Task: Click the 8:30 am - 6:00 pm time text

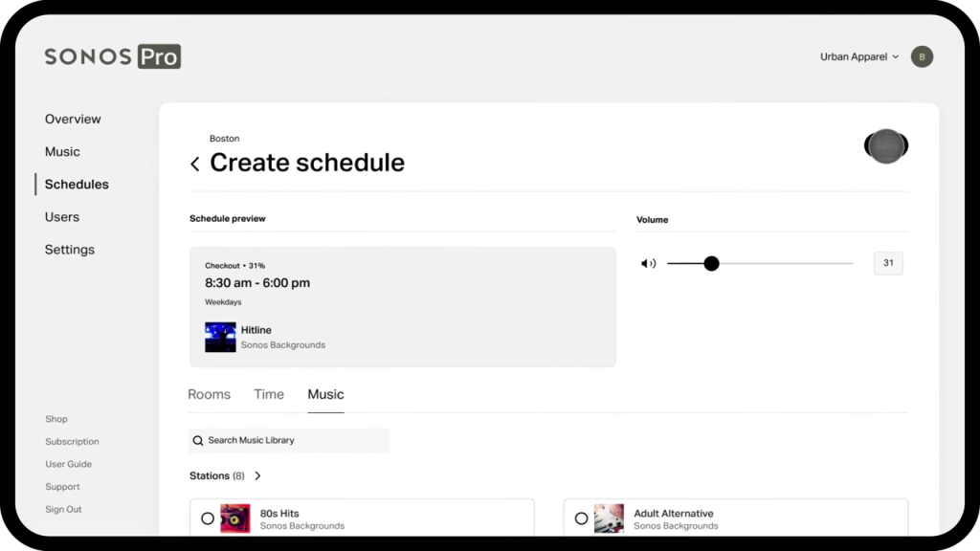Action: tap(257, 283)
